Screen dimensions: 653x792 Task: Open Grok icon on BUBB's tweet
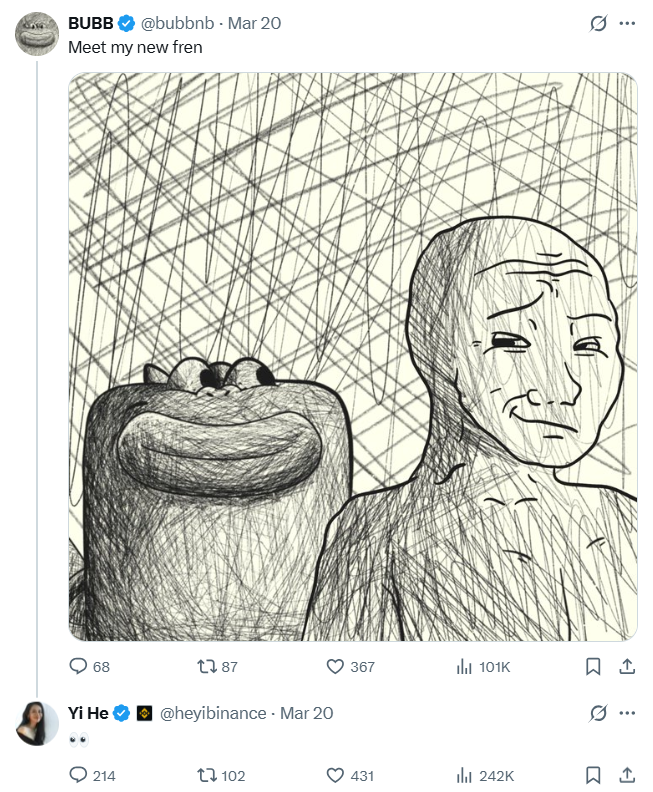599,23
